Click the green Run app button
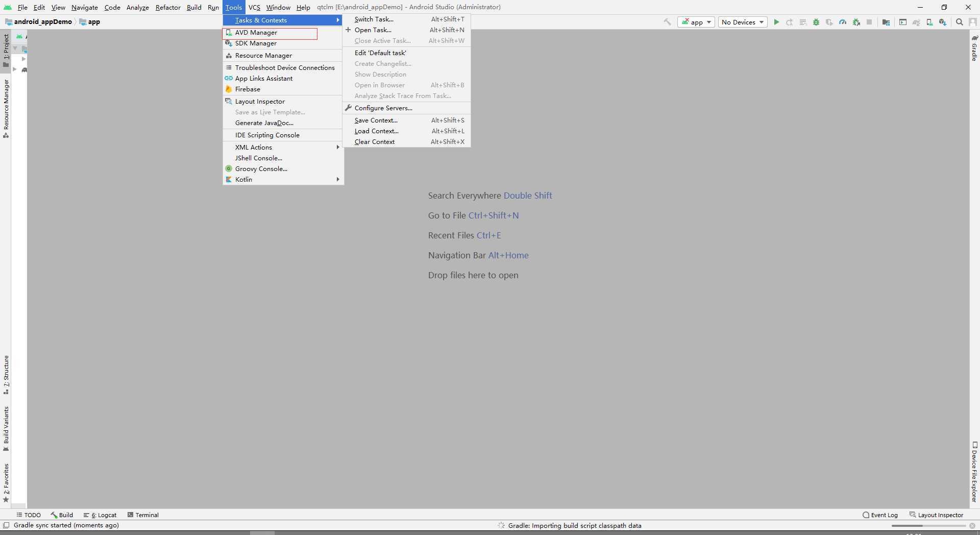980x535 pixels. (x=776, y=22)
